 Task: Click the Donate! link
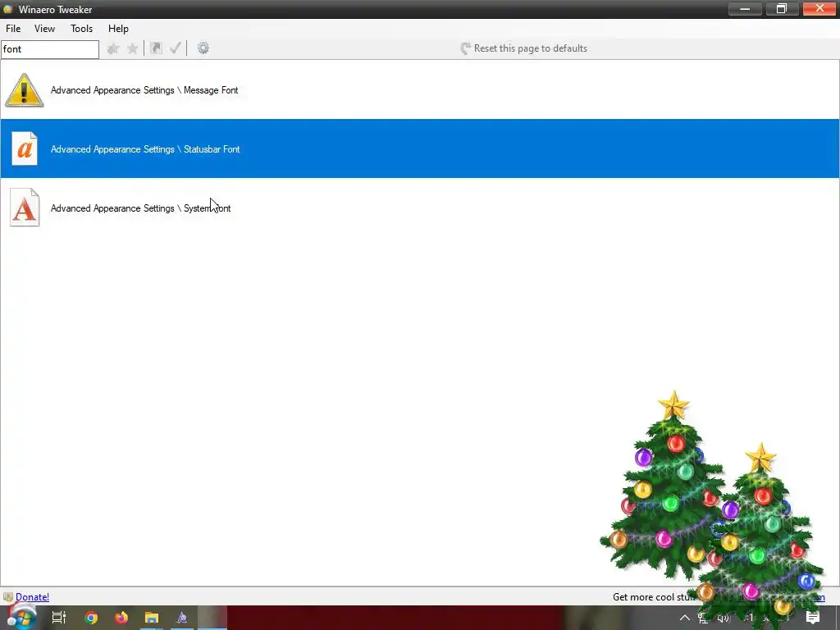[32, 597]
